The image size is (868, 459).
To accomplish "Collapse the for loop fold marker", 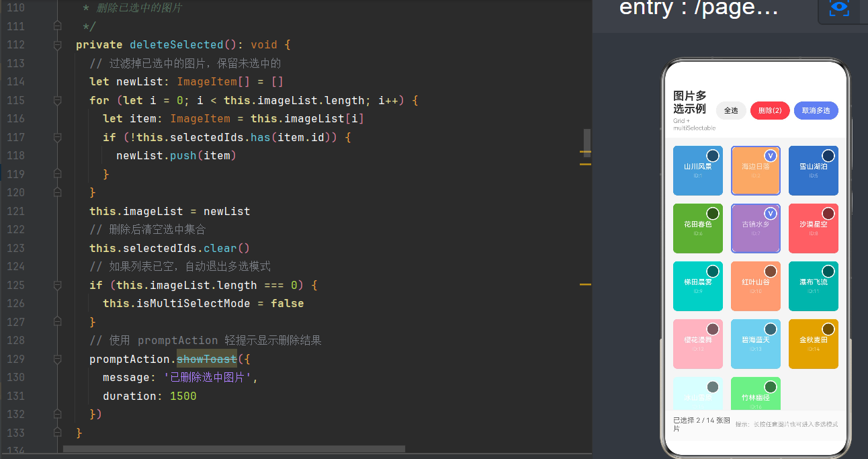I will pyautogui.click(x=57, y=100).
